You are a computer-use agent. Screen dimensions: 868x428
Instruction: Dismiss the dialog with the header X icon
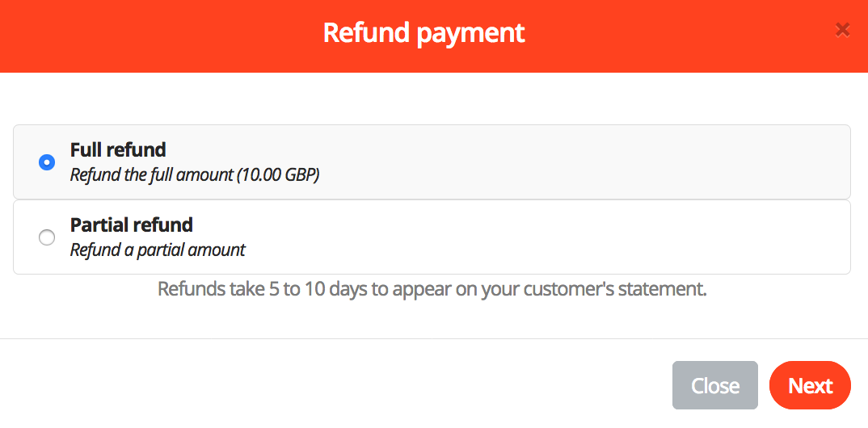pyautogui.click(x=842, y=31)
